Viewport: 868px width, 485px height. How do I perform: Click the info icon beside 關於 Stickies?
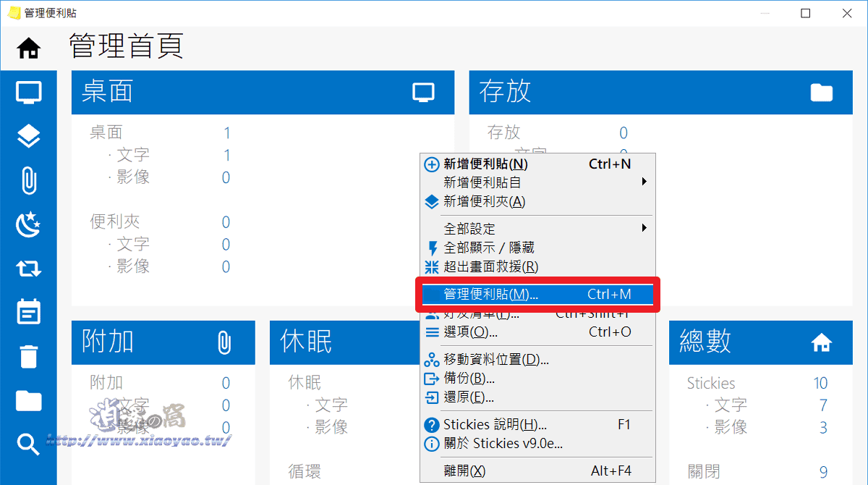click(x=432, y=444)
